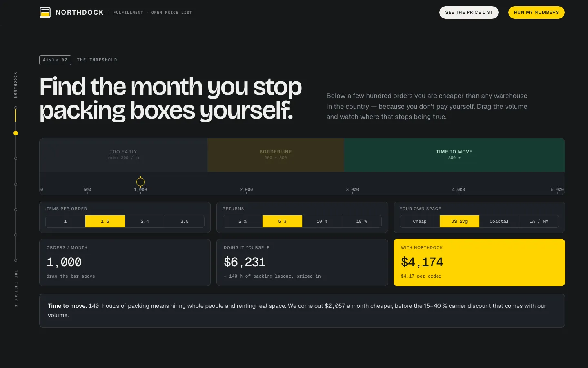Click the vertical 'NORTHDOCK' side-rail label
This screenshot has width=588, height=368.
pyautogui.click(x=16, y=85)
